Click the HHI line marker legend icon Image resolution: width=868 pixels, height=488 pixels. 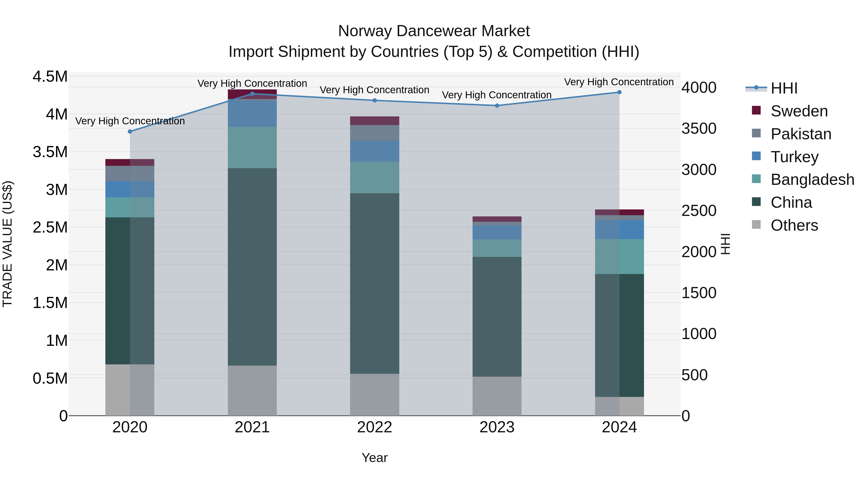pos(756,87)
